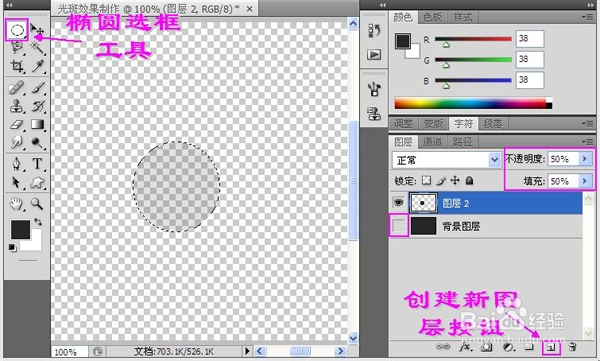Image resolution: width=600 pixels, height=361 pixels.
Task: Select the History Brush tool
Action: 37,106
